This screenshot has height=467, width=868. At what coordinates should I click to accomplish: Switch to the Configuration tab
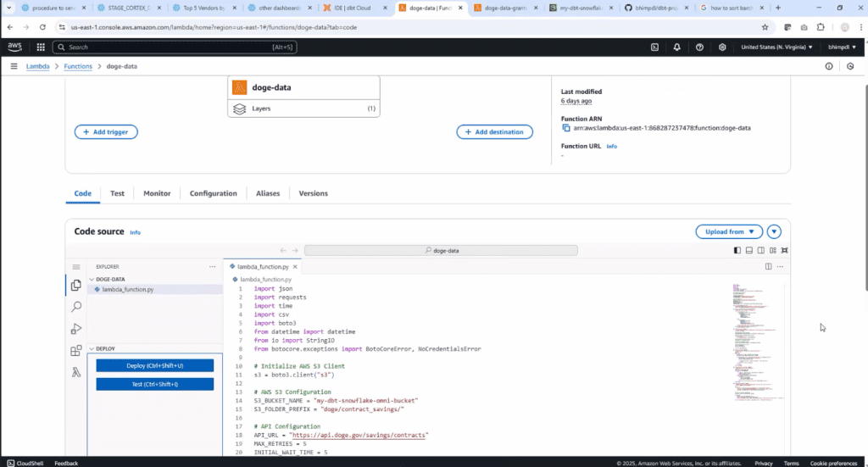click(x=213, y=193)
